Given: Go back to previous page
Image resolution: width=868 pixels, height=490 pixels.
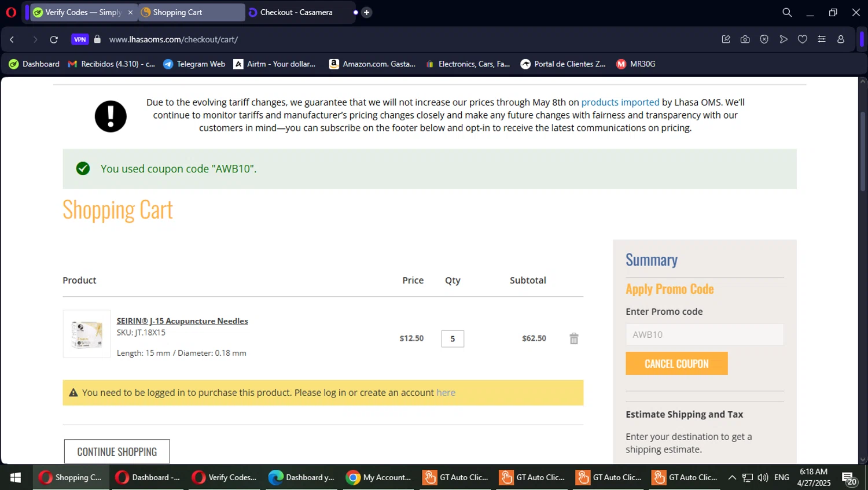Looking at the screenshot, I should 12,39.
